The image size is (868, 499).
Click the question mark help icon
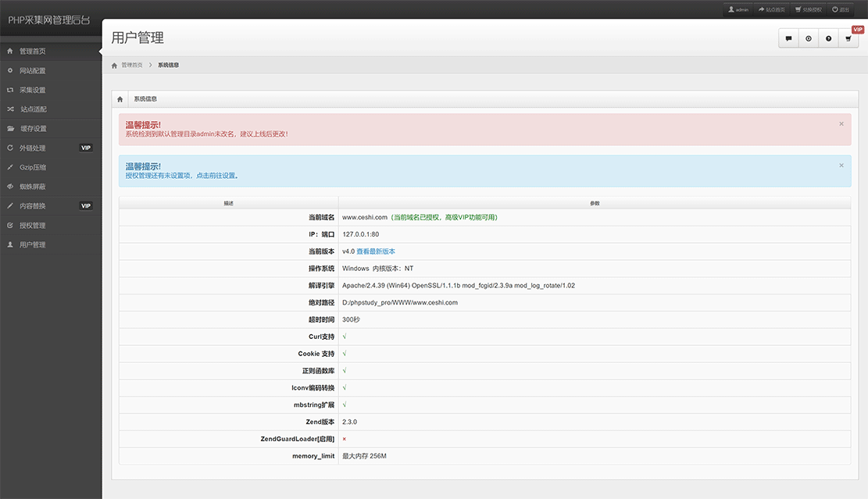[x=829, y=38]
